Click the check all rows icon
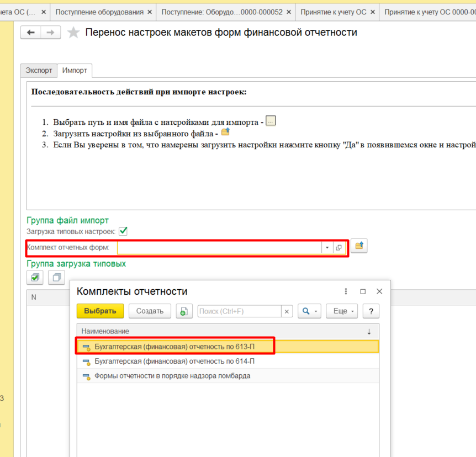This screenshot has width=476, height=457. point(35,277)
